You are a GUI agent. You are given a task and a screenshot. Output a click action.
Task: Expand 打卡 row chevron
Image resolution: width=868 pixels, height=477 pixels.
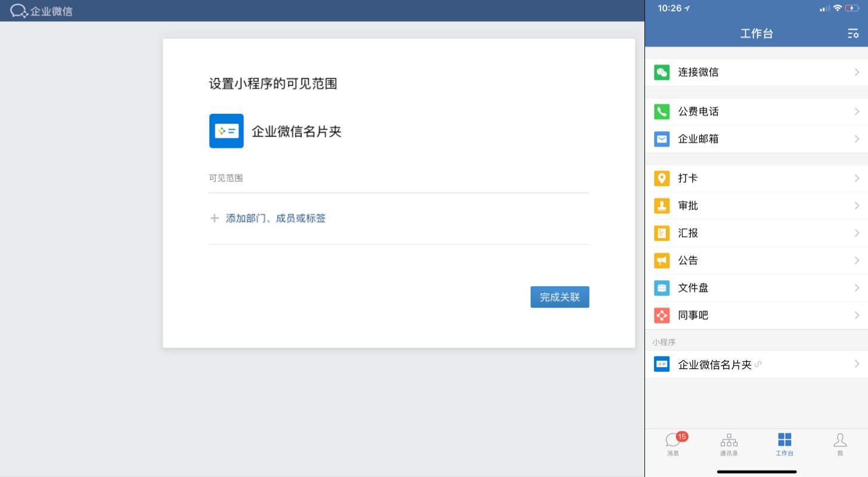(x=857, y=178)
